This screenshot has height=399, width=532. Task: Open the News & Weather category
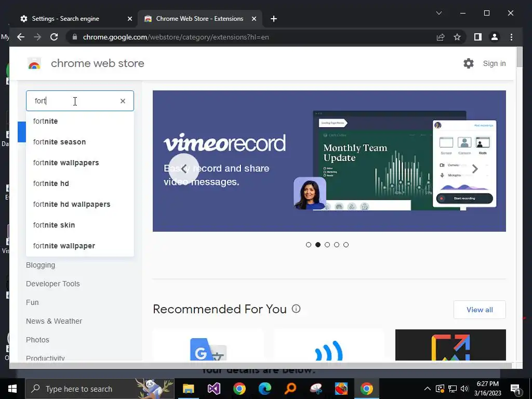point(54,321)
